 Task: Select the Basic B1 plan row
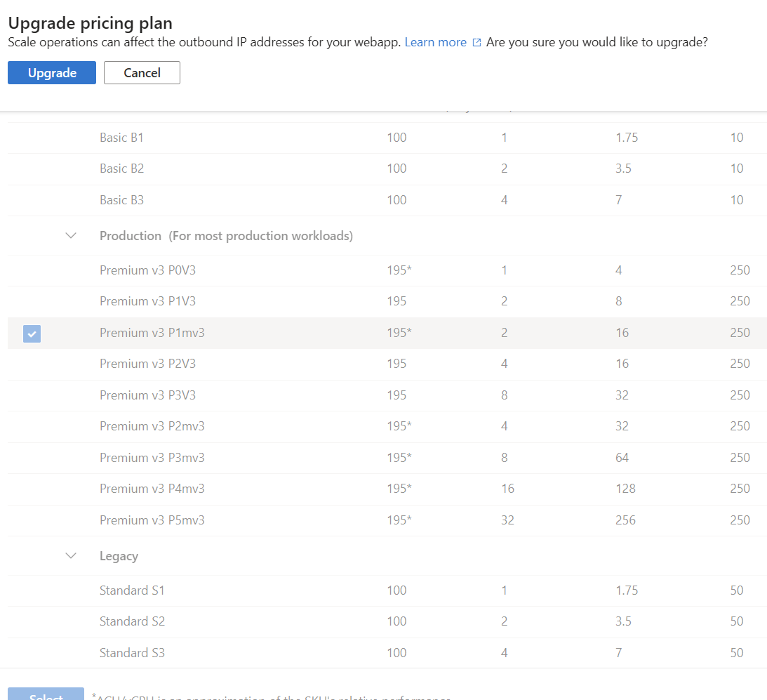click(387, 138)
